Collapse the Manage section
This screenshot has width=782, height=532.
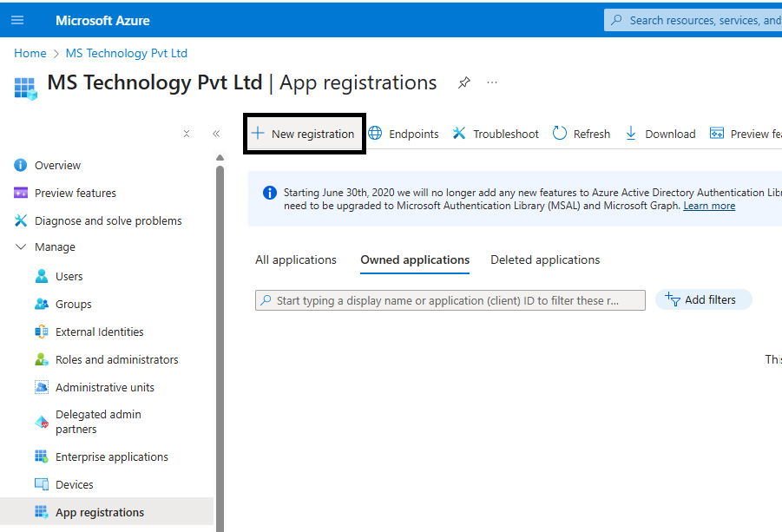click(x=21, y=246)
